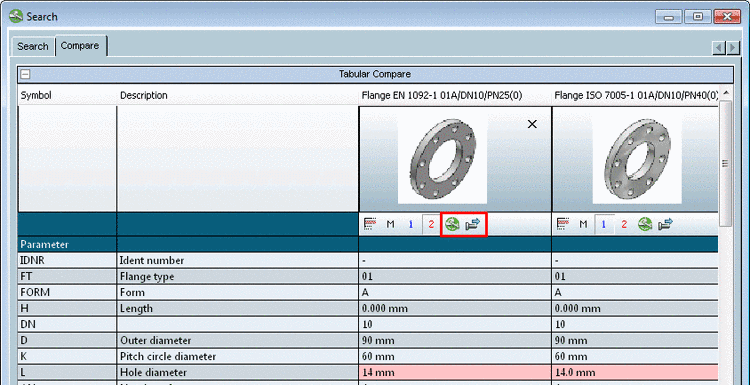The height and width of the screenshot is (385, 750).
Task: Toggle the blue 1 marker under the EN 1092-1 flange
Action: pyautogui.click(x=410, y=224)
